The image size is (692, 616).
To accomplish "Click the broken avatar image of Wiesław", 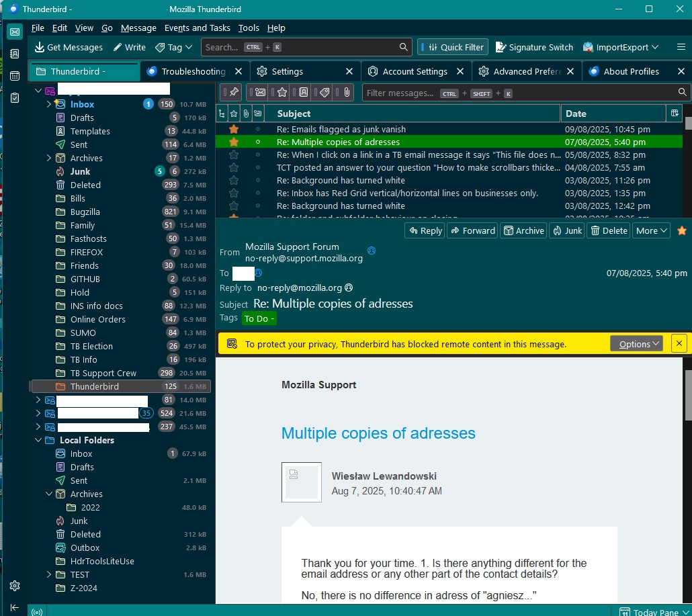I will tap(302, 482).
